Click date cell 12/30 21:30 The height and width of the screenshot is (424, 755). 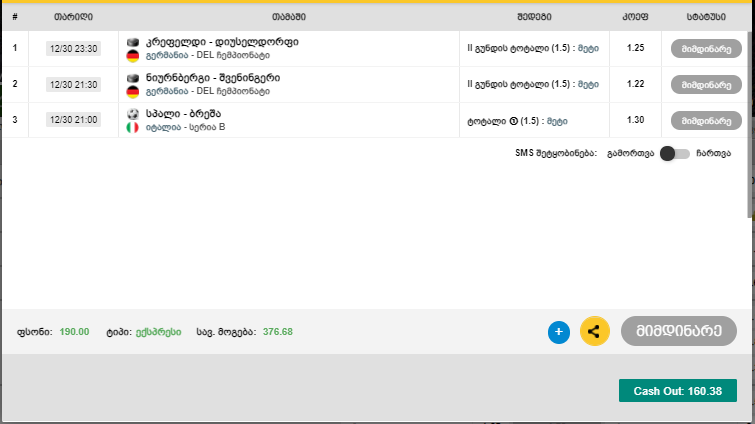(73, 85)
